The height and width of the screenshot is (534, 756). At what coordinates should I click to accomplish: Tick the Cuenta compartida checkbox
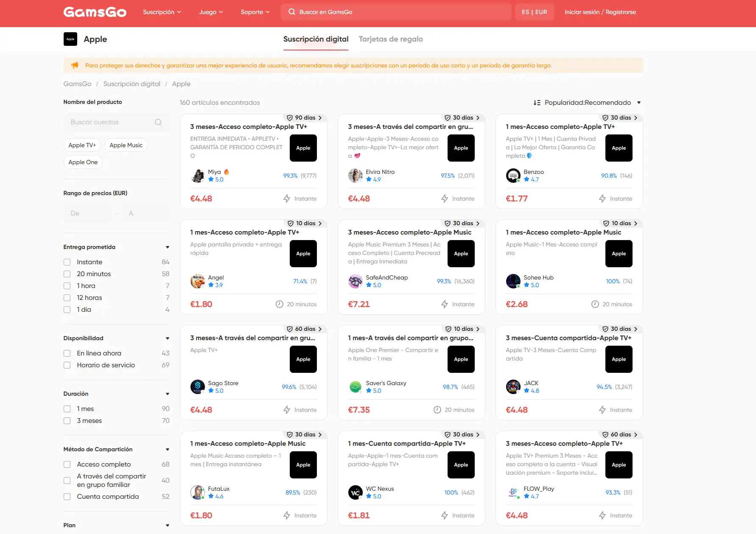[x=67, y=497]
